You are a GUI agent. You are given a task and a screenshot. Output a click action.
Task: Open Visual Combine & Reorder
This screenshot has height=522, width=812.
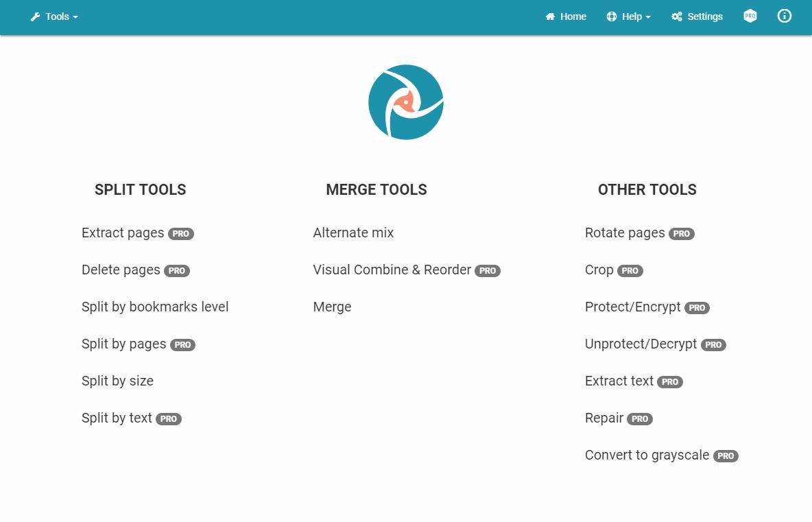[392, 270]
